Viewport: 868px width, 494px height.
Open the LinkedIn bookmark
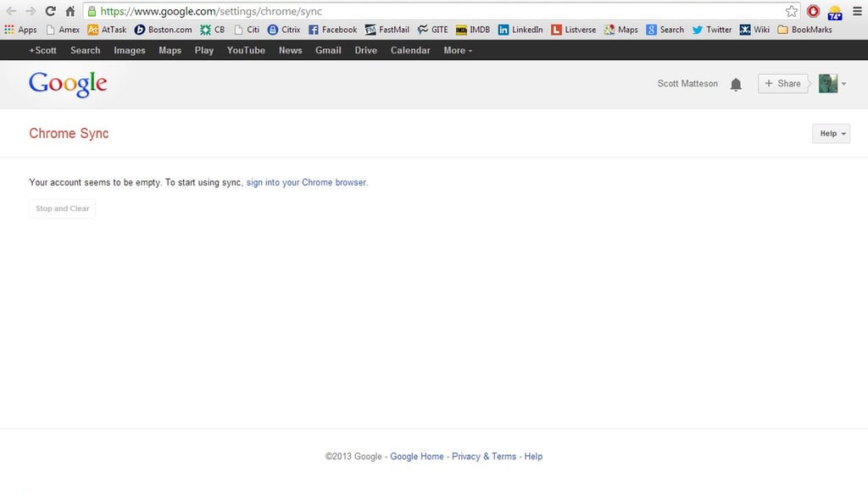(x=520, y=30)
